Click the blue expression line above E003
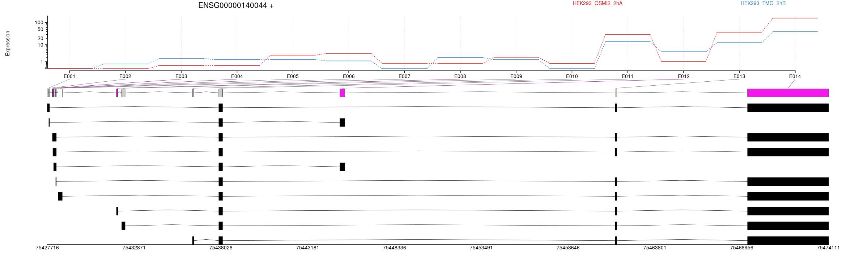Viewport: 868px width, 253px height. tap(181, 59)
